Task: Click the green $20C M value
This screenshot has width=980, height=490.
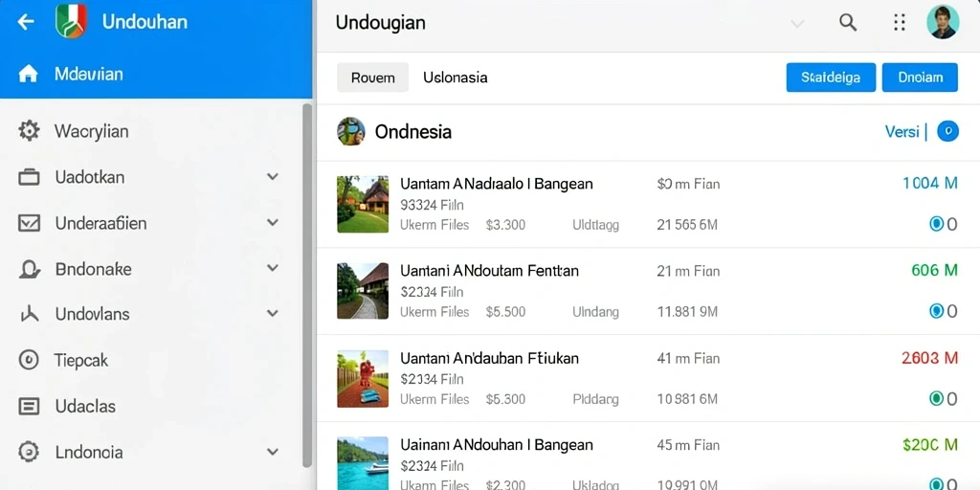Action: click(930, 444)
